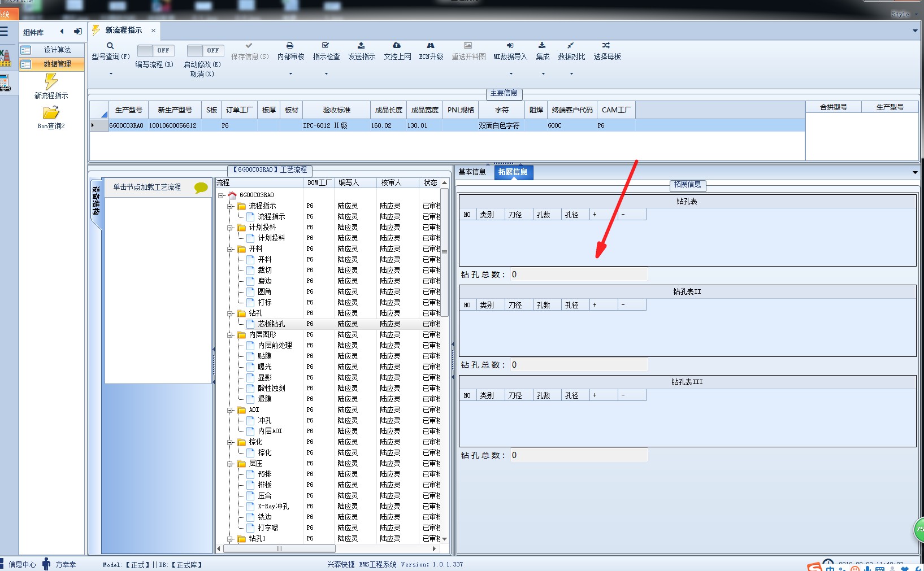Image resolution: width=924 pixels, height=571 pixels.
Task: Select the 酸性蚀刻 process node
Action: [271, 389]
